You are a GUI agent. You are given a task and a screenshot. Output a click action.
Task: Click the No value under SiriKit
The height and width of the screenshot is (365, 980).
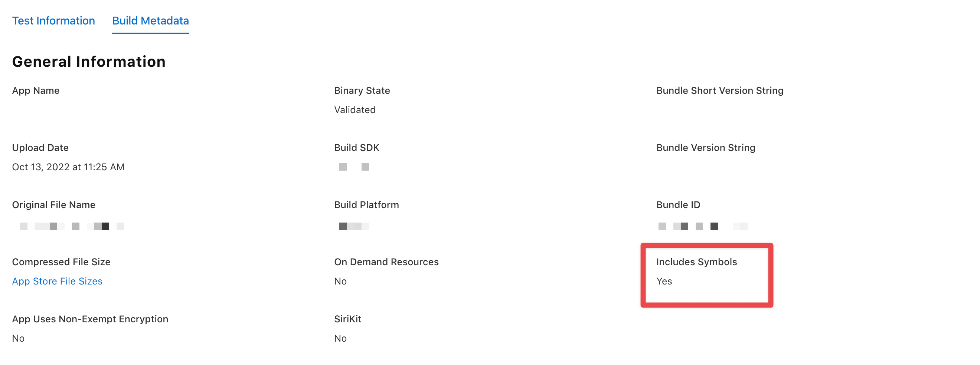coord(340,338)
